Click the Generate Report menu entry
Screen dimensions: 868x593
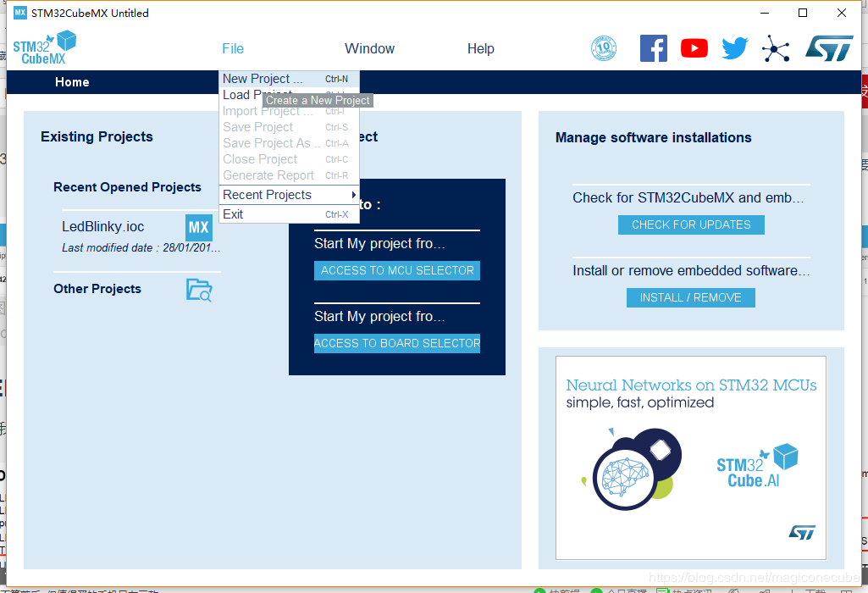[289, 175]
